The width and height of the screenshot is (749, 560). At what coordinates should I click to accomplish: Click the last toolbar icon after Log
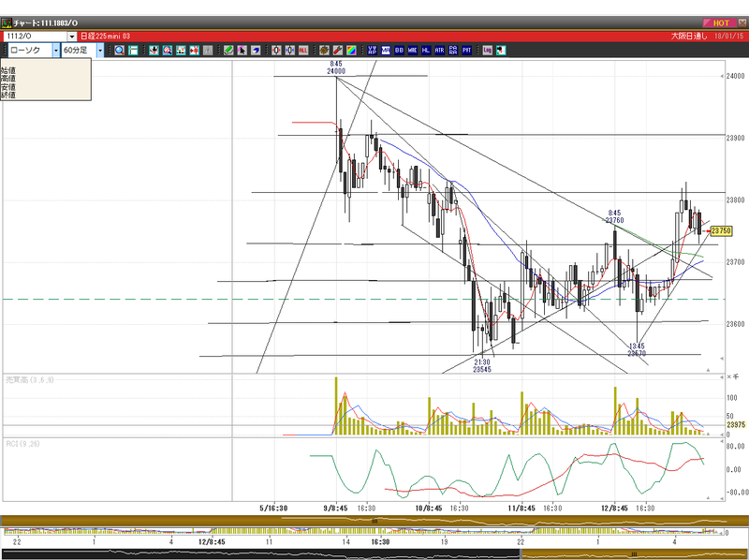501,51
